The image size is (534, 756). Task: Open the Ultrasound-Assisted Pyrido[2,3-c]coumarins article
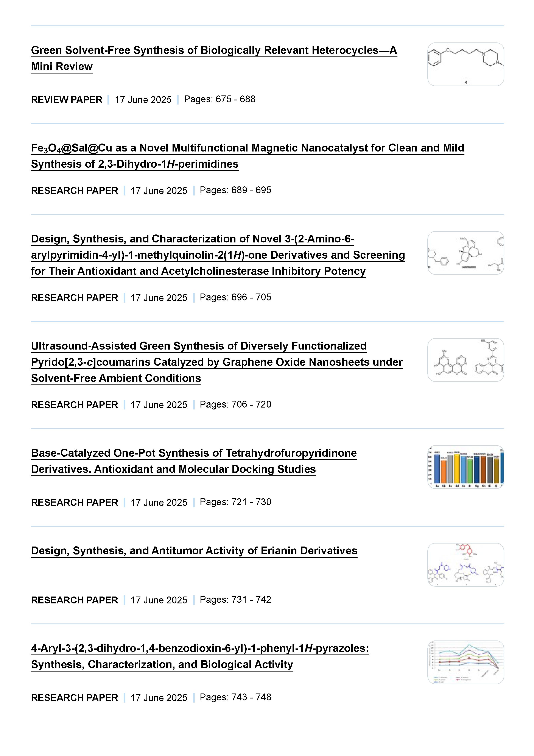(216, 362)
